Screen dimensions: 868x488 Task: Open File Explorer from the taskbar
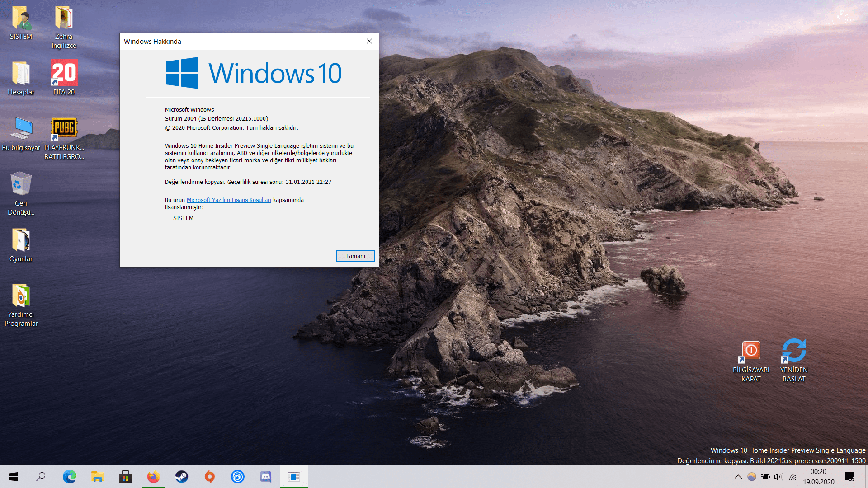point(97,477)
